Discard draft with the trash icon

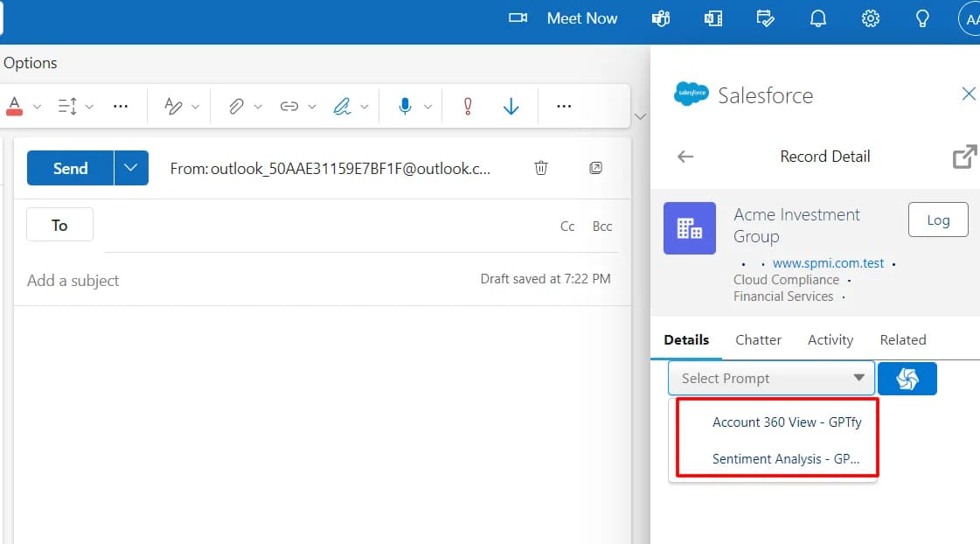541,168
